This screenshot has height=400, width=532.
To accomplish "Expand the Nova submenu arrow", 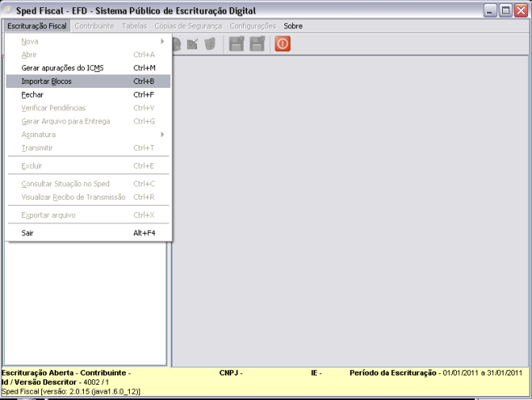I will (162, 41).
